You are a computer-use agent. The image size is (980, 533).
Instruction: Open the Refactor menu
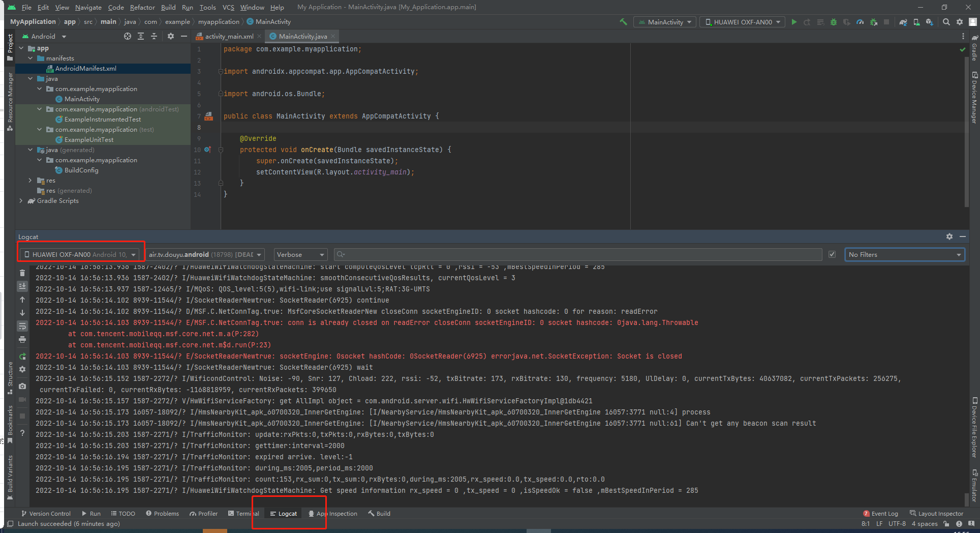point(142,7)
